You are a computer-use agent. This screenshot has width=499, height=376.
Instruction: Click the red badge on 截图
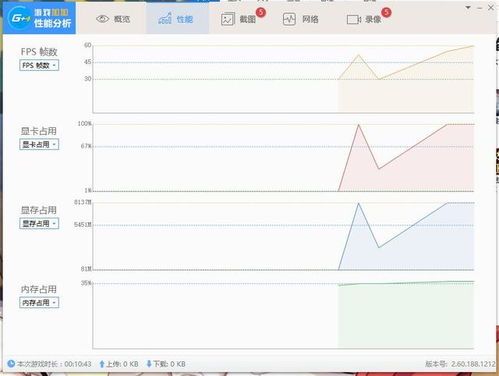click(261, 13)
